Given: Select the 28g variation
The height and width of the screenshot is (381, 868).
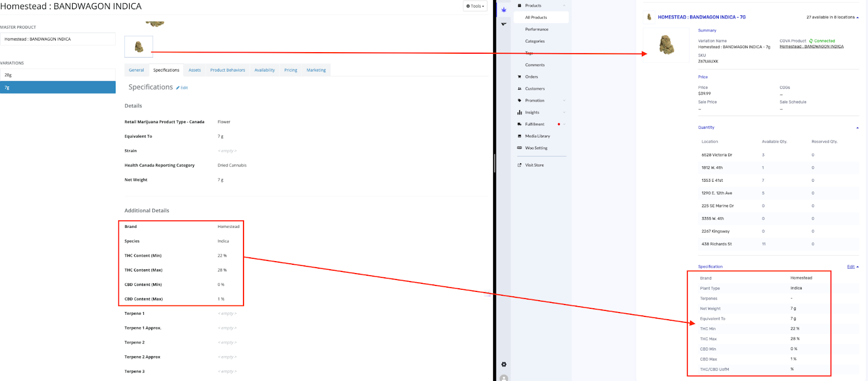Looking at the screenshot, I should tap(58, 75).
